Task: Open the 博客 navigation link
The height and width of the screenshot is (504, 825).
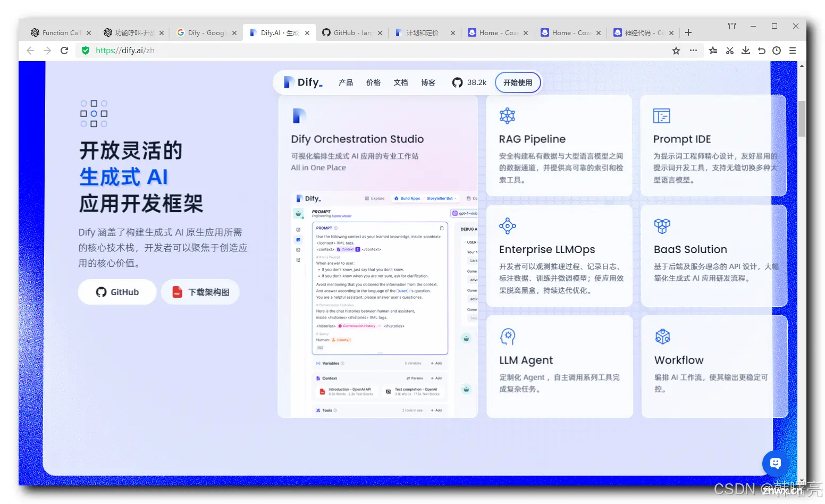Action: point(428,82)
